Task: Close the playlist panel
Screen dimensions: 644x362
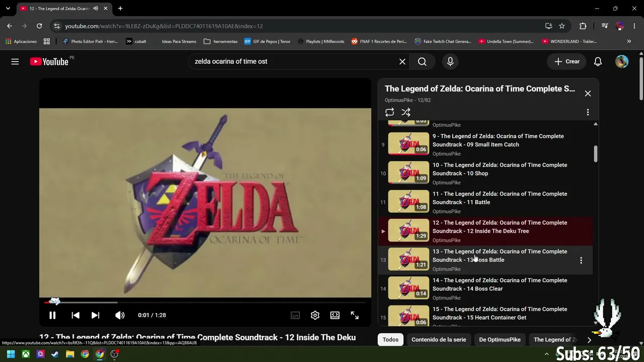Action: click(x=588, y=94)
